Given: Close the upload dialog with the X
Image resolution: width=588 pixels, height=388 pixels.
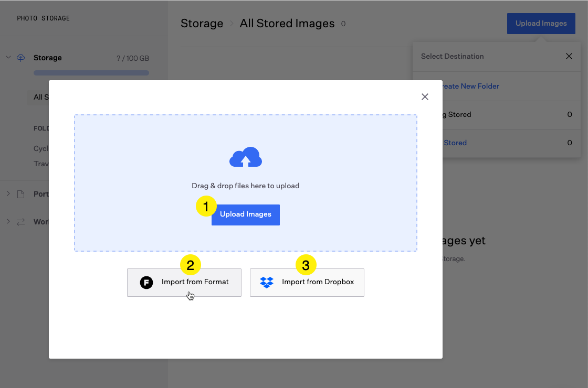Looking at the screenshot, I should [425, 96].
